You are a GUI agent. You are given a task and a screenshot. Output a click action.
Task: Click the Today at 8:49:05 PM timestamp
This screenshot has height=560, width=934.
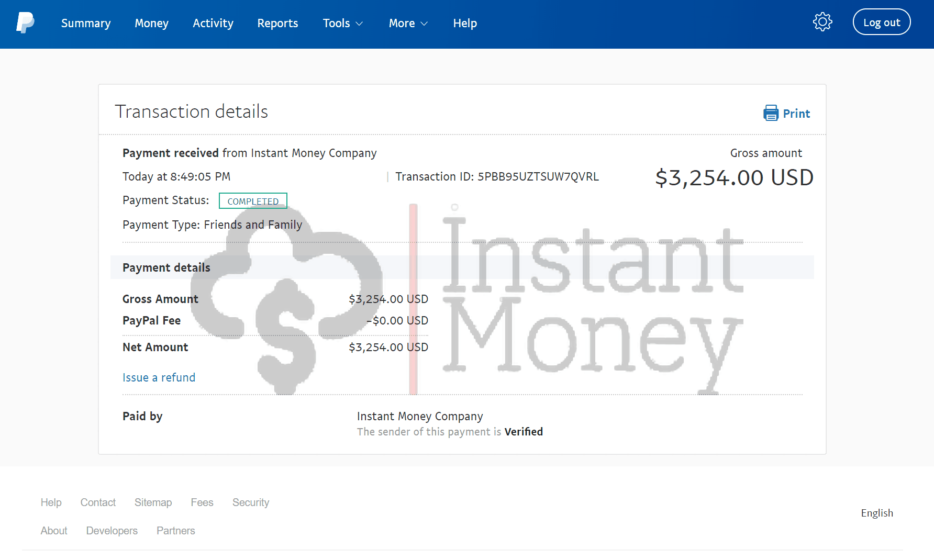(176, 176)
